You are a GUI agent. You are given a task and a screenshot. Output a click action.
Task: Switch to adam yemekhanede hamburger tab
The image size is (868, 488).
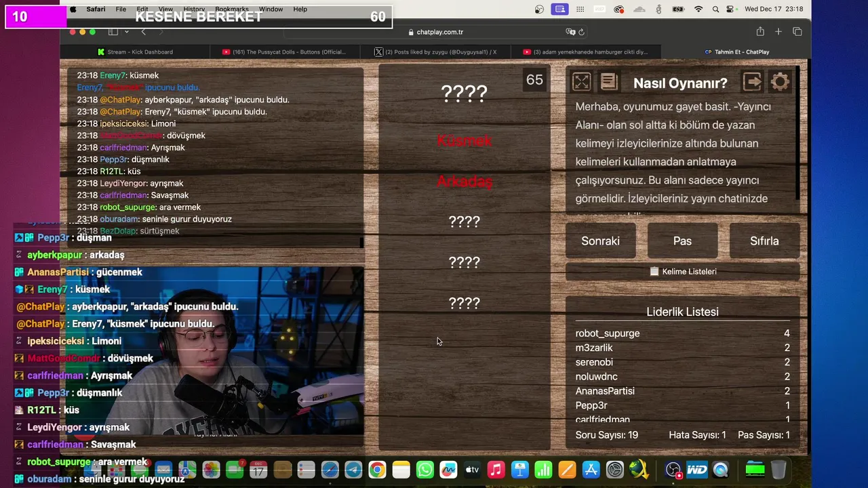click(x=585, y=52)
